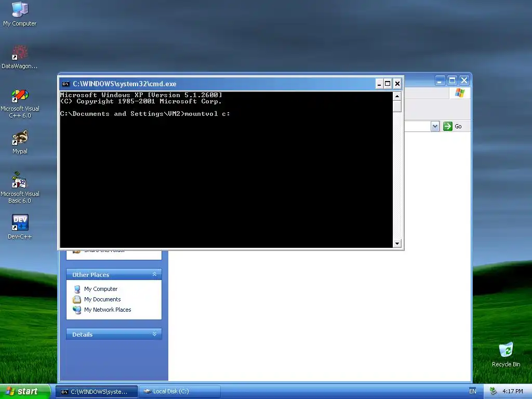This screenshot has height=399, width=532.
Task: Switch to cmd.exe taskbar button
Action: tap(97, 392)
